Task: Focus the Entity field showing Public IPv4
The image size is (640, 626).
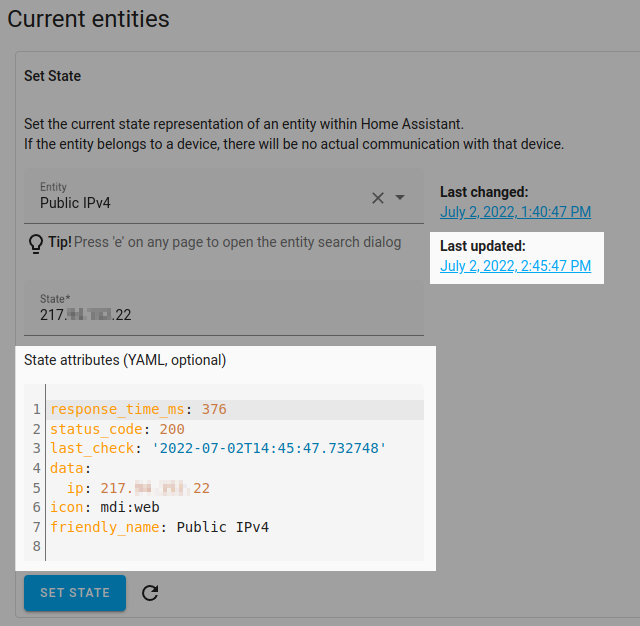Action: coord(224,196)
